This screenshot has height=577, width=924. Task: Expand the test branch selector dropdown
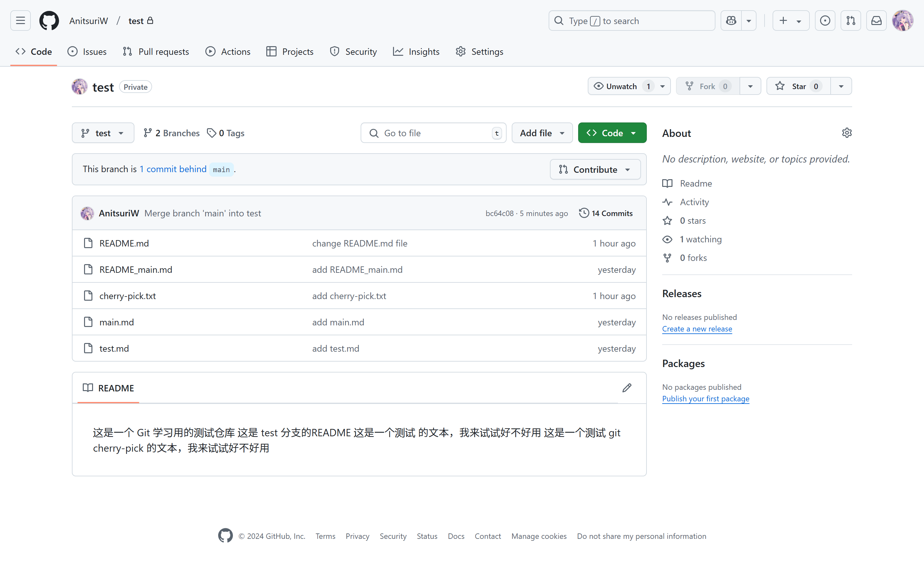(103, 133)
